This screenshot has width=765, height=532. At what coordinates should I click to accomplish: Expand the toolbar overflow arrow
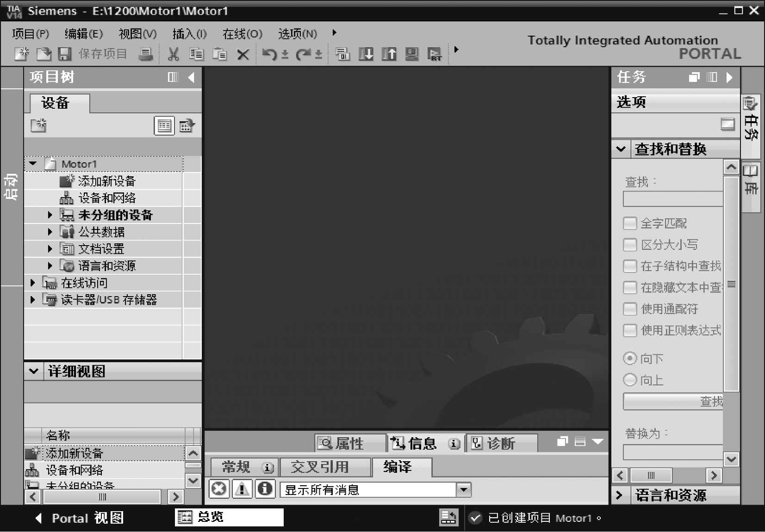click(x=456, y=49)
